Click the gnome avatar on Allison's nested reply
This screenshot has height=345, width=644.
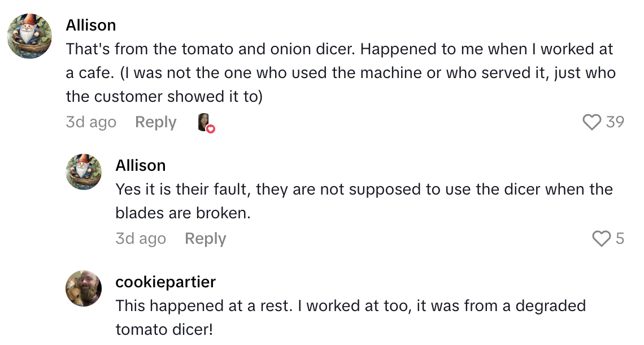84,171
